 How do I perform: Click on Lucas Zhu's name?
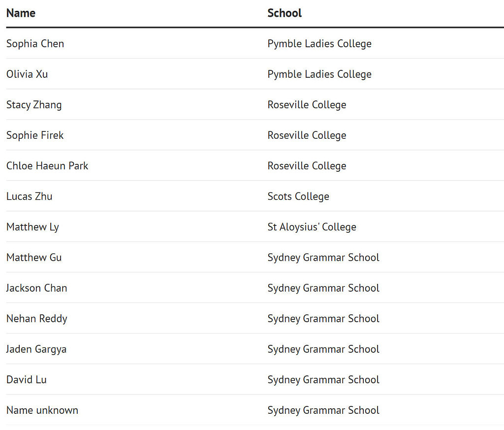pyautogui.click(x=29, y=196)
